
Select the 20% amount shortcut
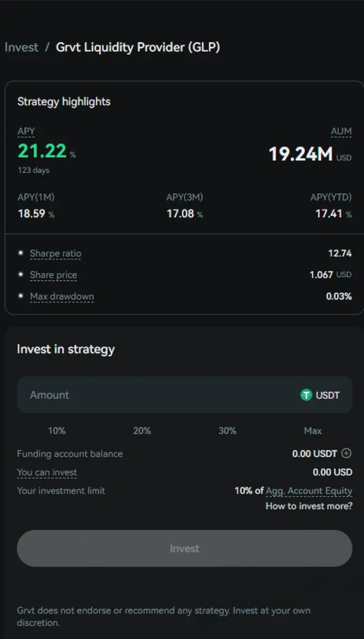point(142,431)
